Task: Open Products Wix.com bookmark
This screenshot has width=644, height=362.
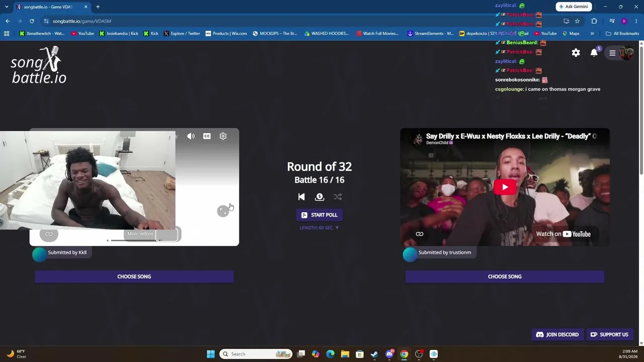Action: click(x=226, y=34)
